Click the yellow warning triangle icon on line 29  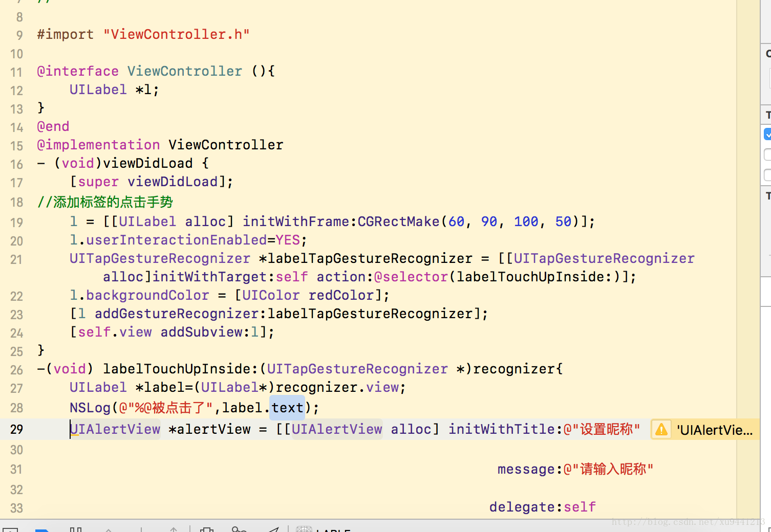661,429
